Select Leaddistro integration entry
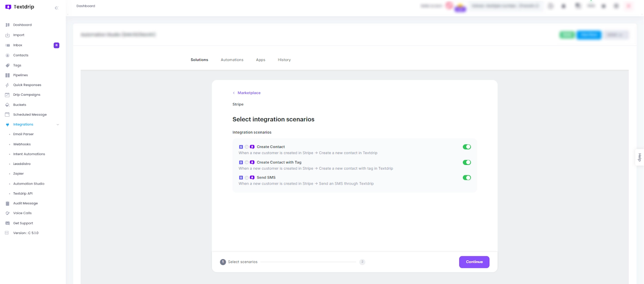The height and width of the screenshot is (284, 644). click(22, 164)
